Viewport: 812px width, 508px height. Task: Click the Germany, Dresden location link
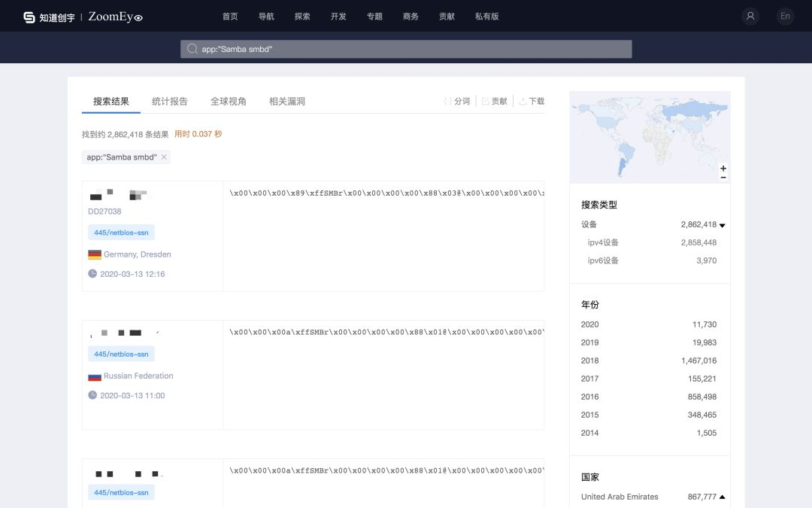point(138,254)
